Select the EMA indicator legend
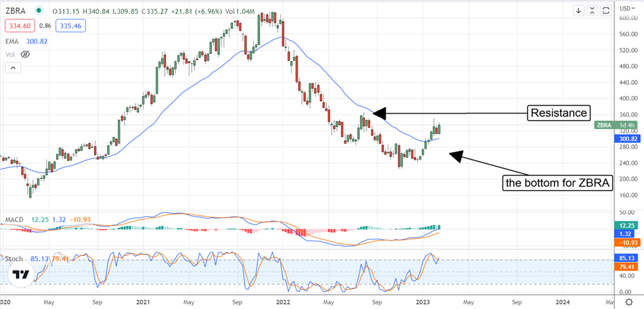This screenshot has width=644, height=309. (x=12, y=41)
